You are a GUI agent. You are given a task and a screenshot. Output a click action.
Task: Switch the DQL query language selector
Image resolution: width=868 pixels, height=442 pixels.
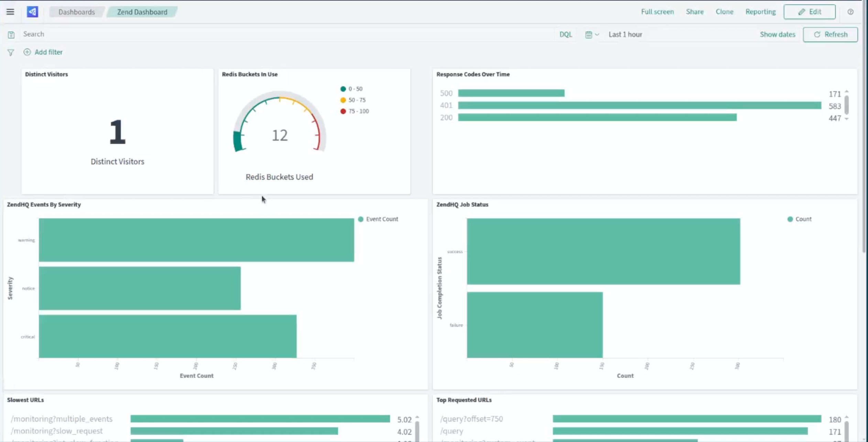pyautogui.click(x=565, y=34)
